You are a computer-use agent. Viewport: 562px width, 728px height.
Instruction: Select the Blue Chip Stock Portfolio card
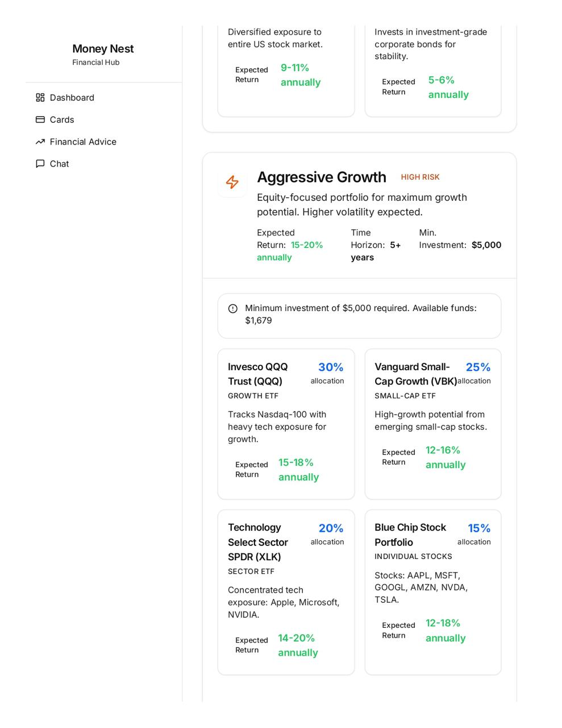click(432, 592)
